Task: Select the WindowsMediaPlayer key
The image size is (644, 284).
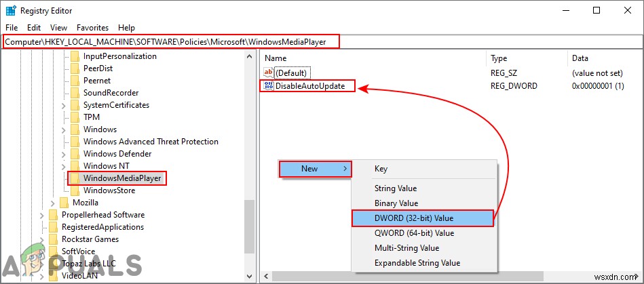Action: [122, 178]
